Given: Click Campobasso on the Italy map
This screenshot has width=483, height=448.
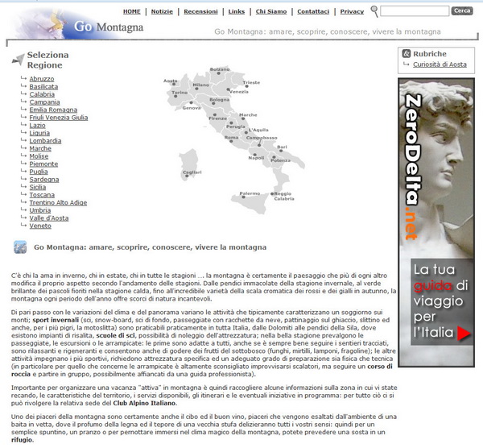Looking at the screenshot, I should pyautogui.click(x=262, y=138).
